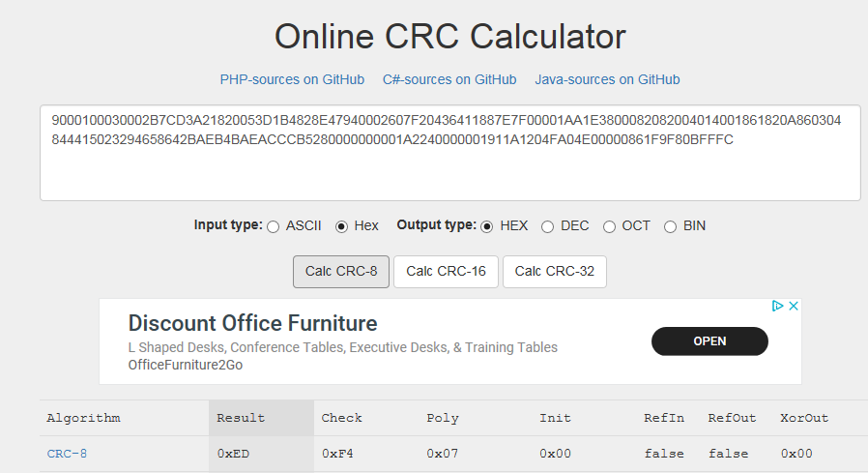Choose OCT output type

610,226
